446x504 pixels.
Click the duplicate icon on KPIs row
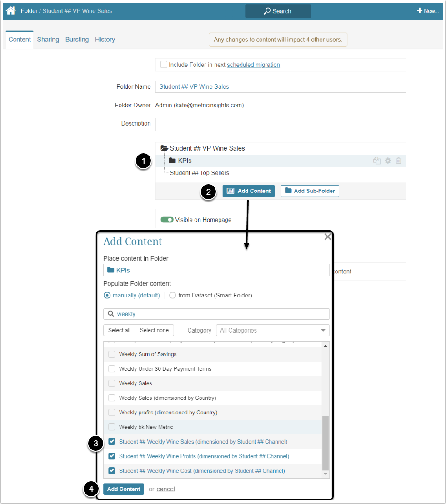tap(376, 161)
